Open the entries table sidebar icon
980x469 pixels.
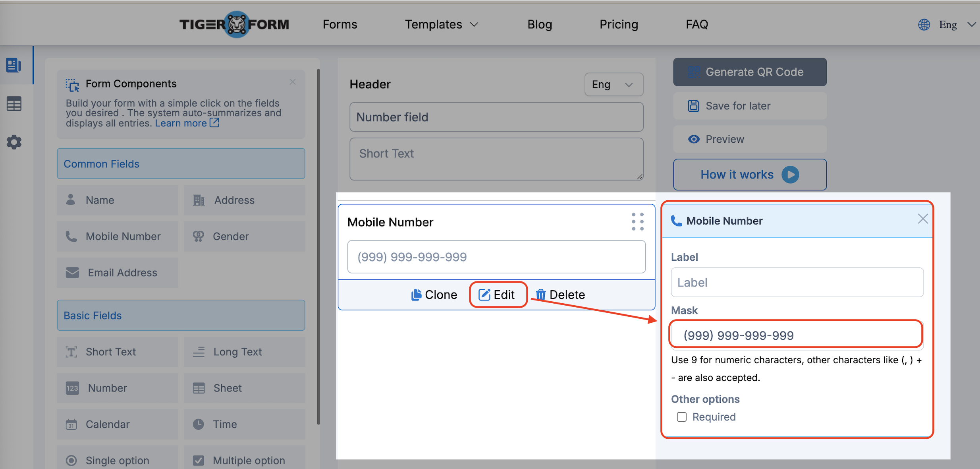(14, 104)
